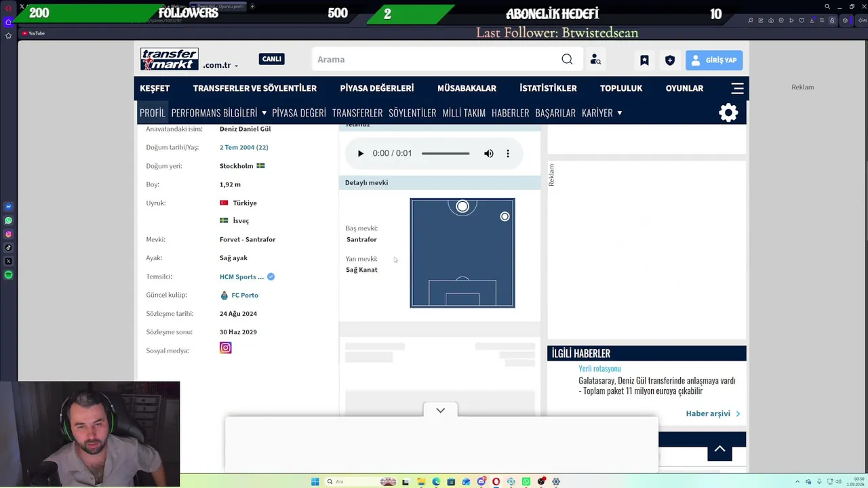Open Windows Start menu
868x488 pixels.
(315, 482)
